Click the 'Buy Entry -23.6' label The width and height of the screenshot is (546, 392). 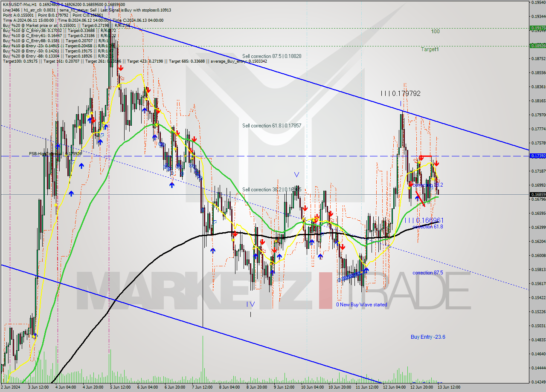(x=428, y=337)
